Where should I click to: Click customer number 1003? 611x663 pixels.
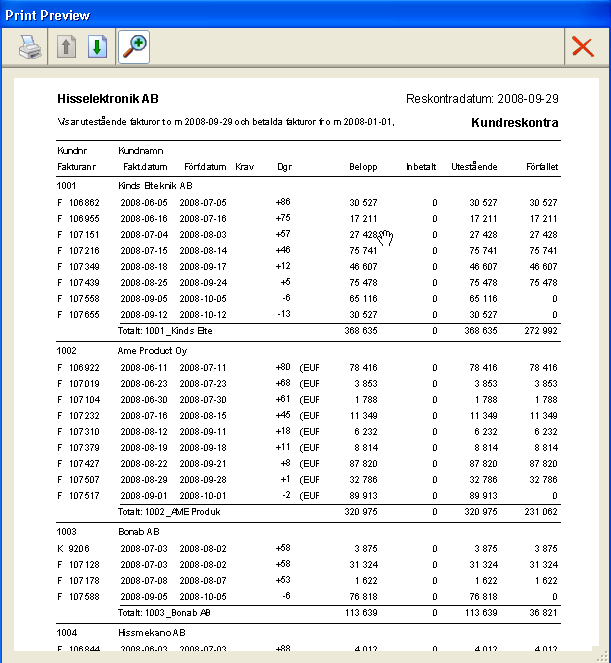(66, 532)
